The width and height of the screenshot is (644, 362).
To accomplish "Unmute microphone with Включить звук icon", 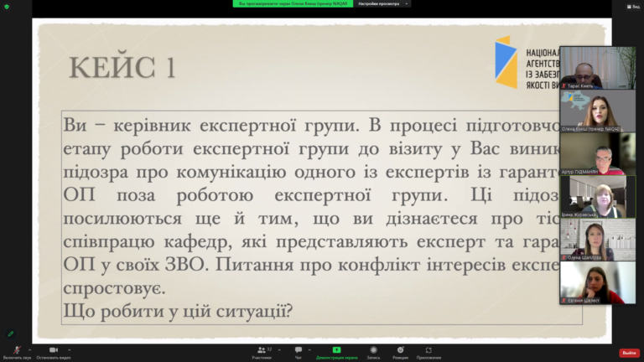I will 16,350.
